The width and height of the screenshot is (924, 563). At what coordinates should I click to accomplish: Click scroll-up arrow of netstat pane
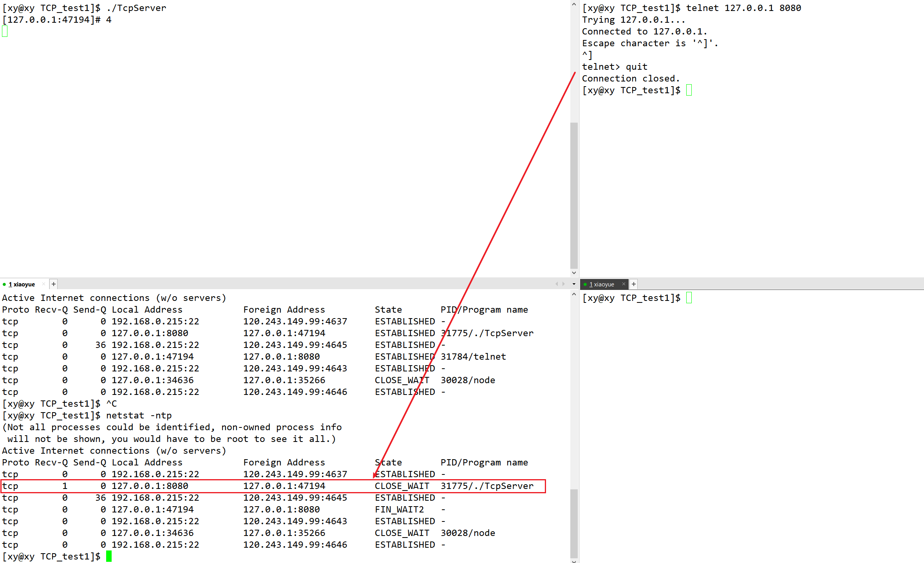tap(574, 294)
